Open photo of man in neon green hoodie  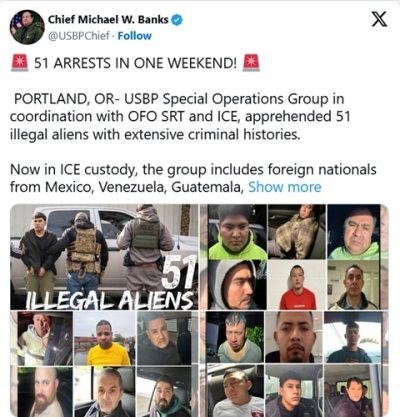click(237, 232)
